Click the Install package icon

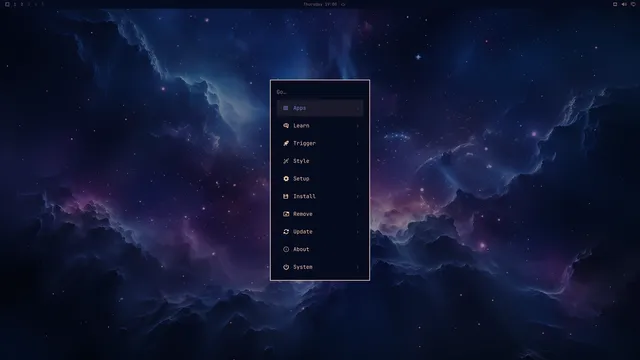pyautogui.click(x=286, y=196)
